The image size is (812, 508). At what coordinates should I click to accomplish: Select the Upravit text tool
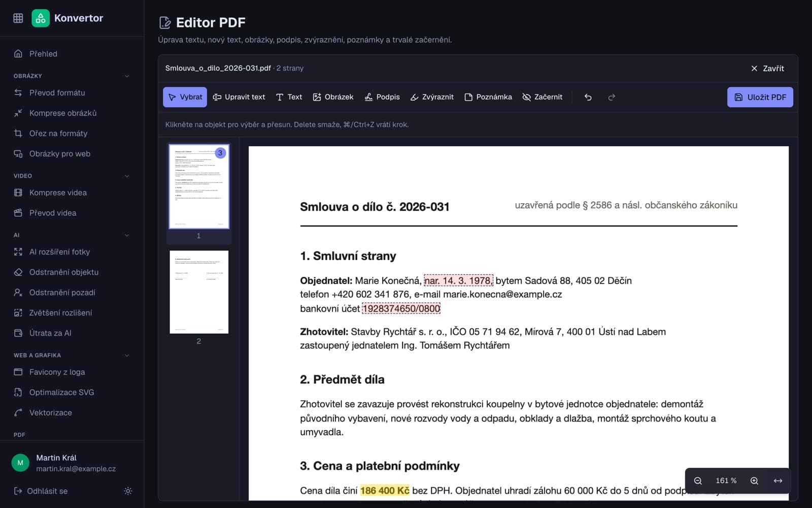(x=239, y=97)
